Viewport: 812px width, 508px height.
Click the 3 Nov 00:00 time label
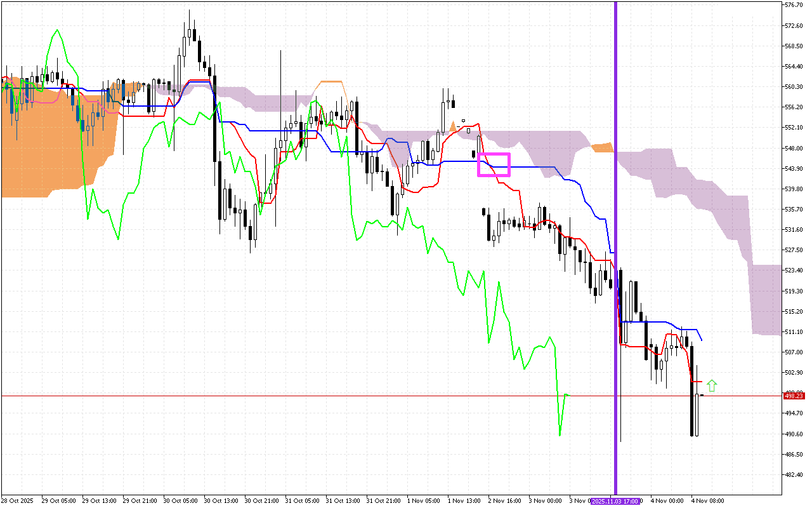tap(546, 501)
